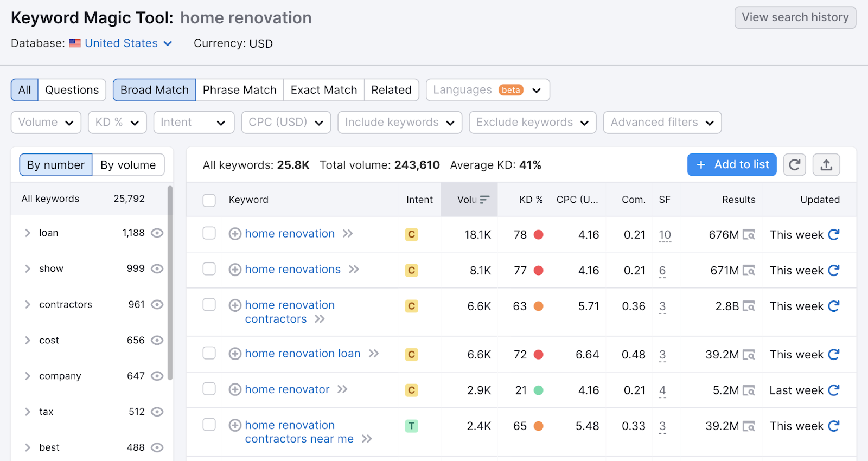The height and width of the screenshot is (461, 868).
Task: Expand the 'cost' keyword group
Action: pyautogui.click(x=28, y=341)
